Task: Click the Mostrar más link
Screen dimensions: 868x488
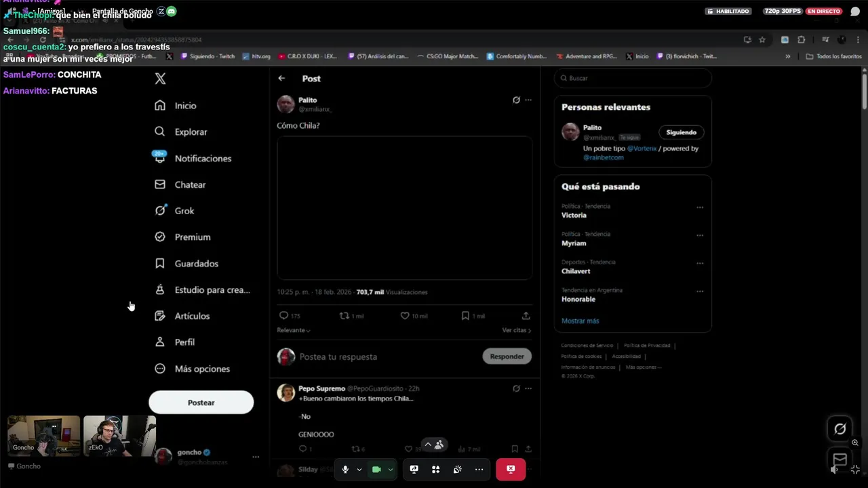Action: tap(580, 321)
